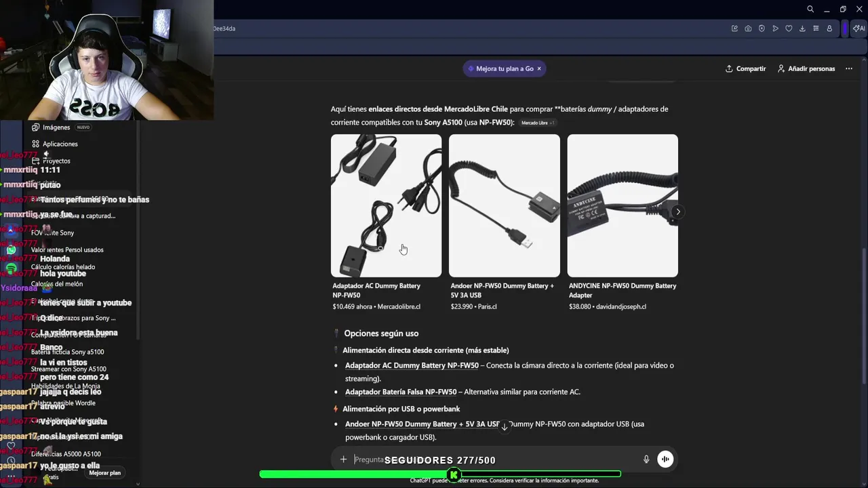This screenshot has height=488, width=868.
Task: Click the sidebar scroll down chevron
Action: [138, 483]
